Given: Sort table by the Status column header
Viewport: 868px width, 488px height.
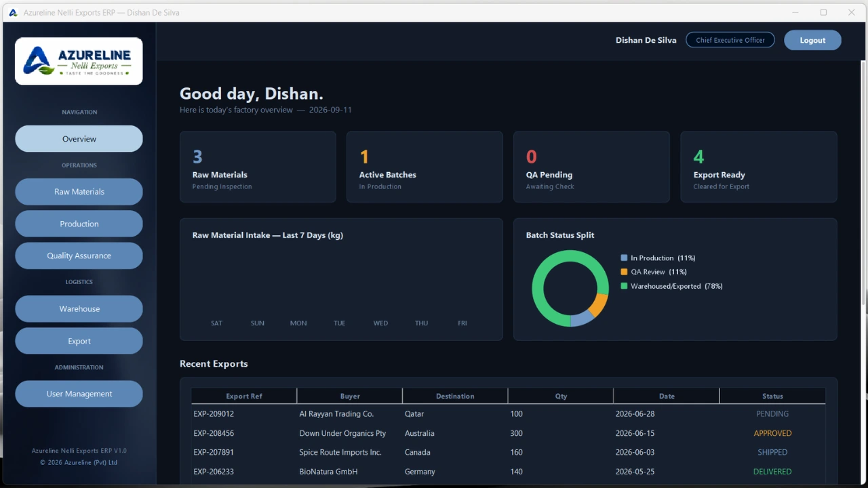Looking at the screenshot, I should [x=772, y=396].
